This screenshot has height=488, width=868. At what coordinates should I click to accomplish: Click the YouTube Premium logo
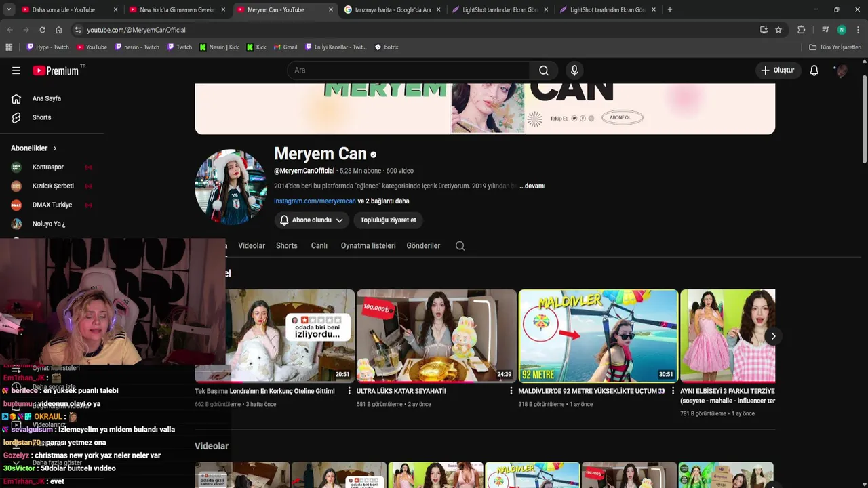[56, 70]
